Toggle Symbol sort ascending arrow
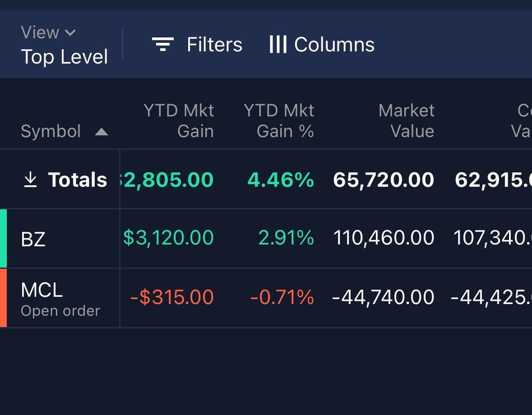Viewport: 532px width, 415px height. [101, 132]
